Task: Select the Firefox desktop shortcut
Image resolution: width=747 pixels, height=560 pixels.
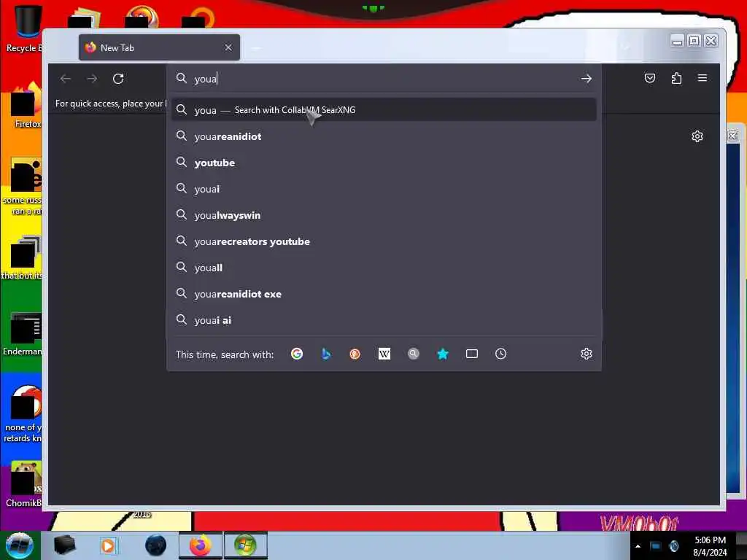Action: [x=26, y=106]
